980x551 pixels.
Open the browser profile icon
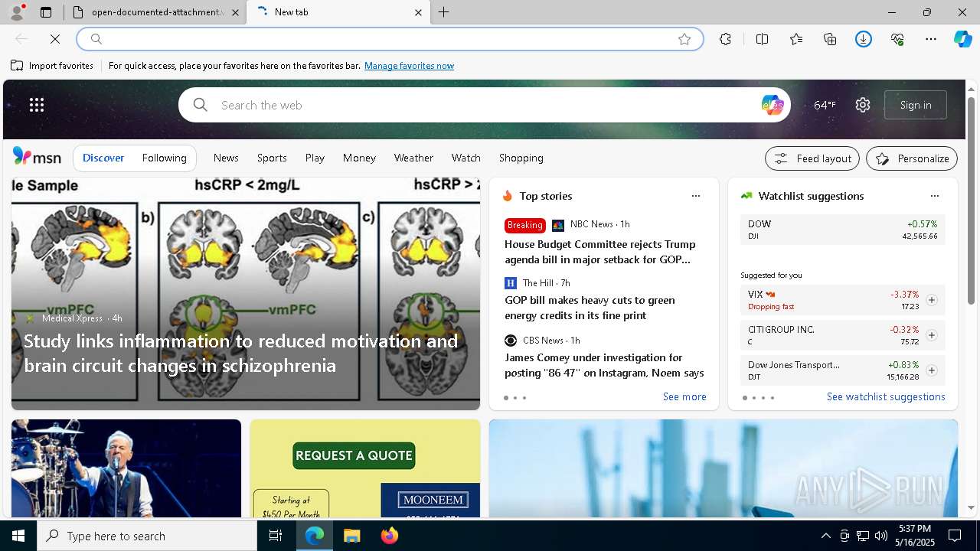point(17,12)
